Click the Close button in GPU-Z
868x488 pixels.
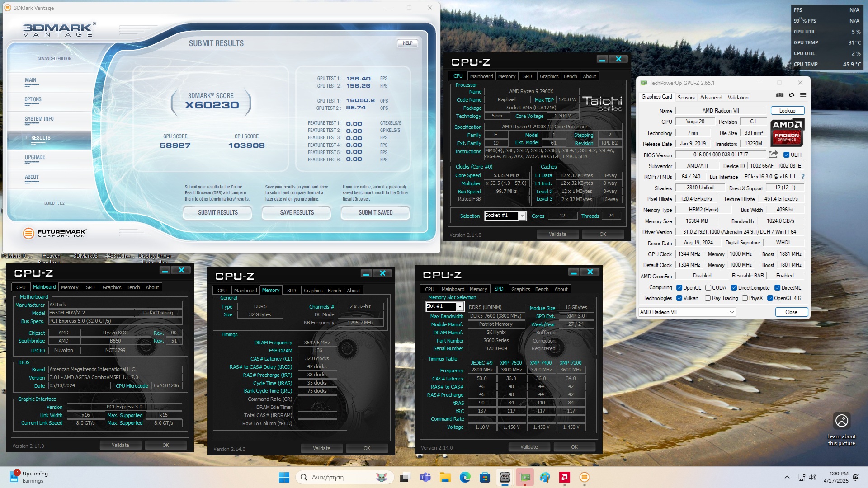pyautogui.click(x=791, y=312)
